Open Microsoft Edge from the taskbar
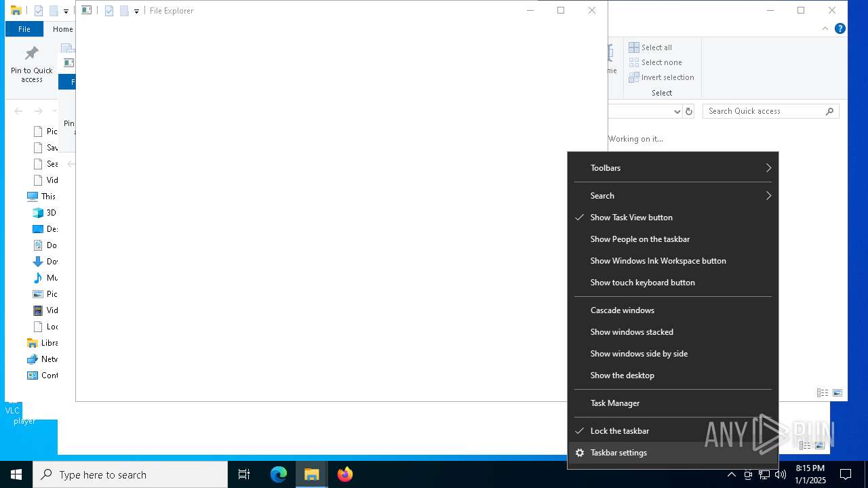 click(x=279, y=474)
